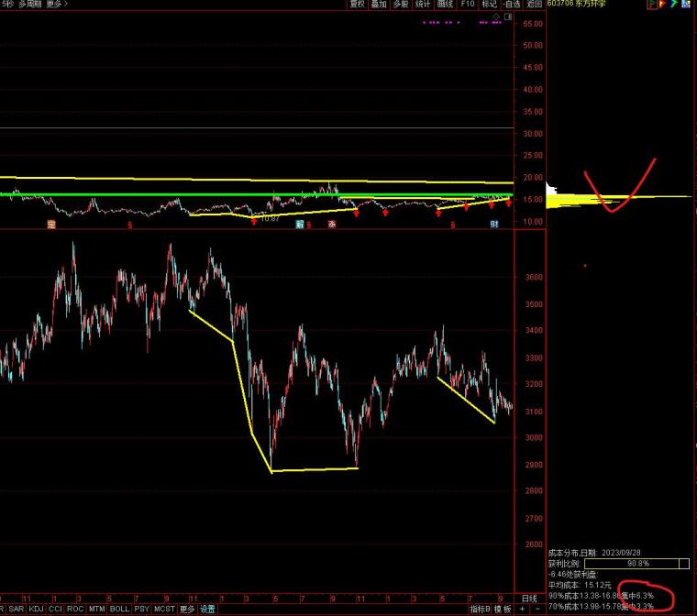Click the plus zoom-in button at bottom
The image size is (697, 616).
click(523, 609)
